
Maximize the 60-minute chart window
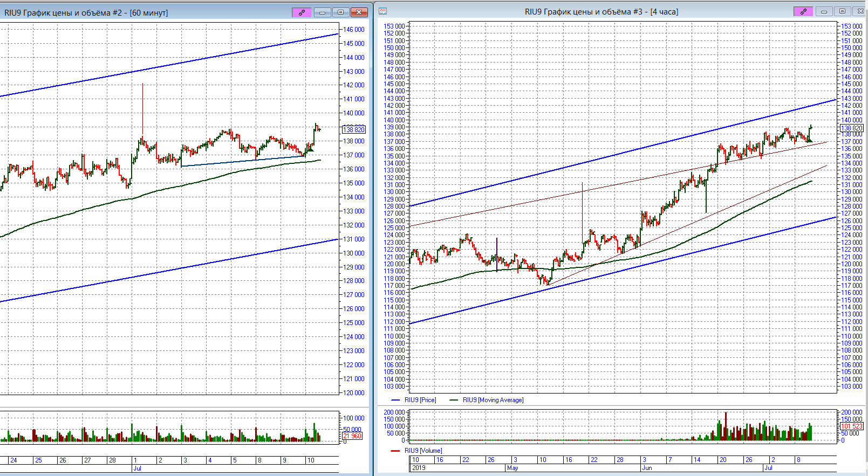[x=340, y=12]
